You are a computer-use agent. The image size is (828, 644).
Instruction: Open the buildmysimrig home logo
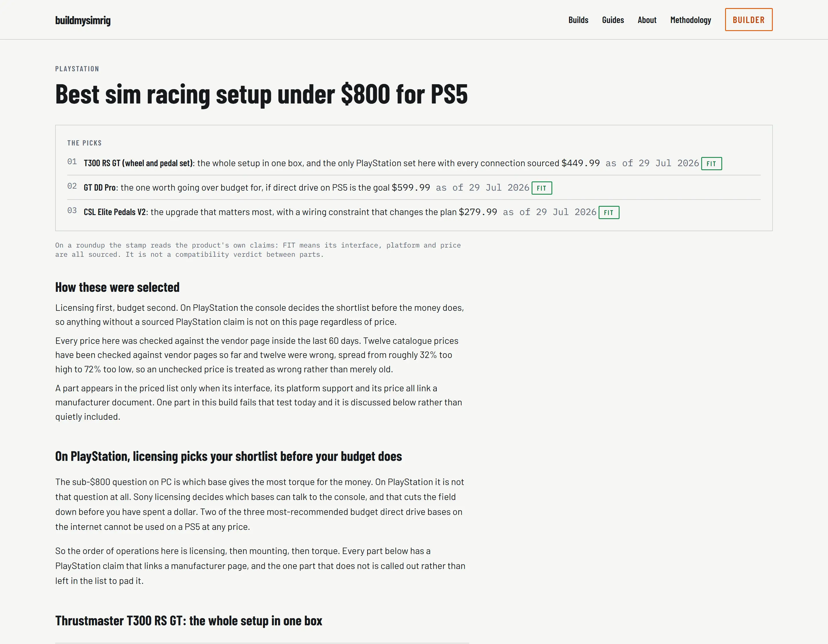click(x=83, y=20)
